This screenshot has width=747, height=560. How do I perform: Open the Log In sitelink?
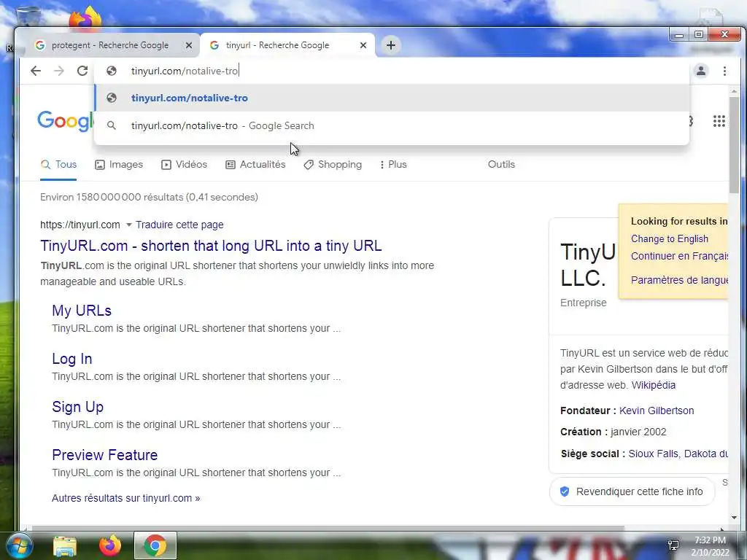[72, 359]
